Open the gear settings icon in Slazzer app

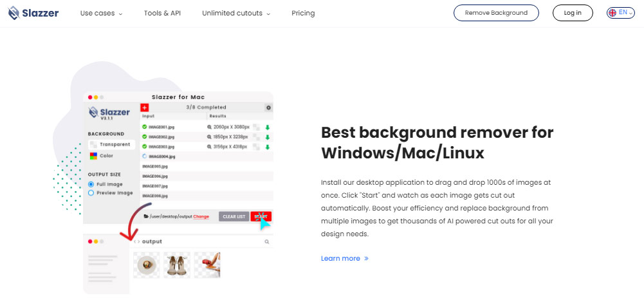(269, 108)
